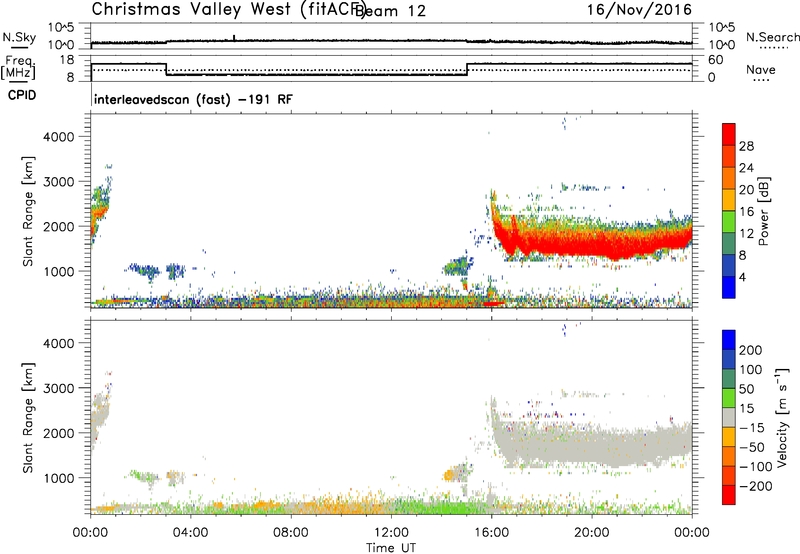Select the '200' tick on Velocity colorbar

click(x=751, y=350)
